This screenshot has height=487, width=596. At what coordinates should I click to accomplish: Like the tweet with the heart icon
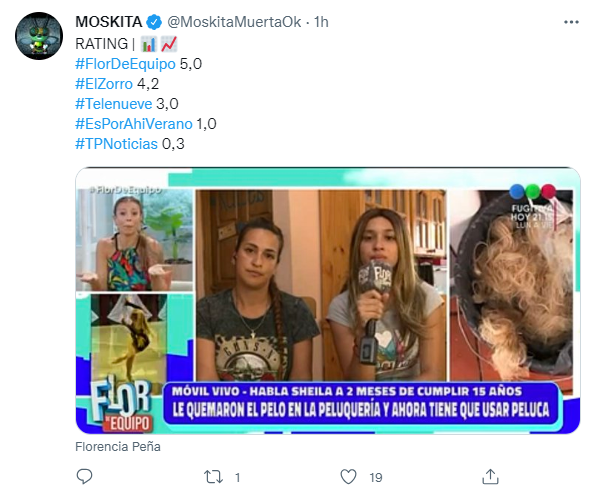click(348, 477)
